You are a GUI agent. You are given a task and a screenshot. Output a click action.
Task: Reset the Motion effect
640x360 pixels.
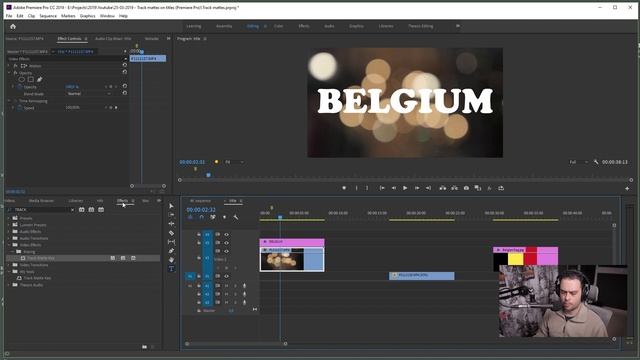click(124, 65)
